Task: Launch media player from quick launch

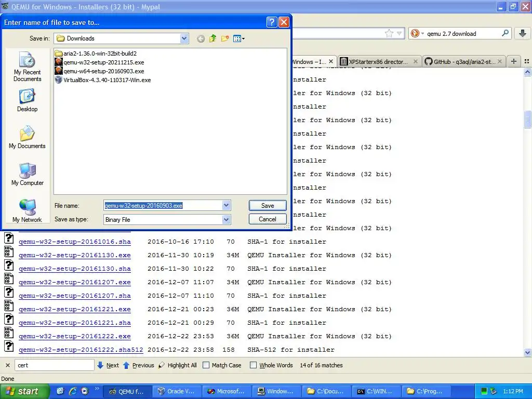Action: coord(85,391)
